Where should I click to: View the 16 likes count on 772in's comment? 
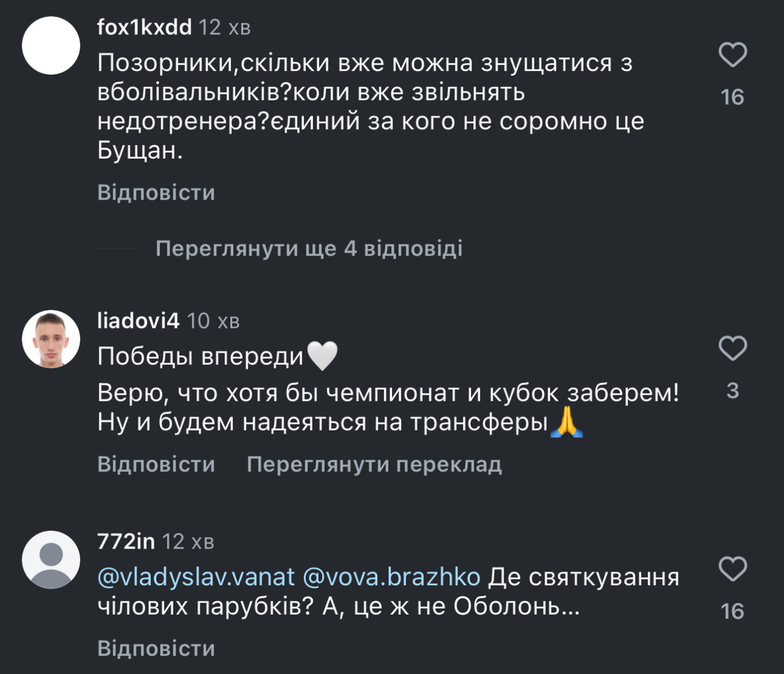[x=732, y=611]
